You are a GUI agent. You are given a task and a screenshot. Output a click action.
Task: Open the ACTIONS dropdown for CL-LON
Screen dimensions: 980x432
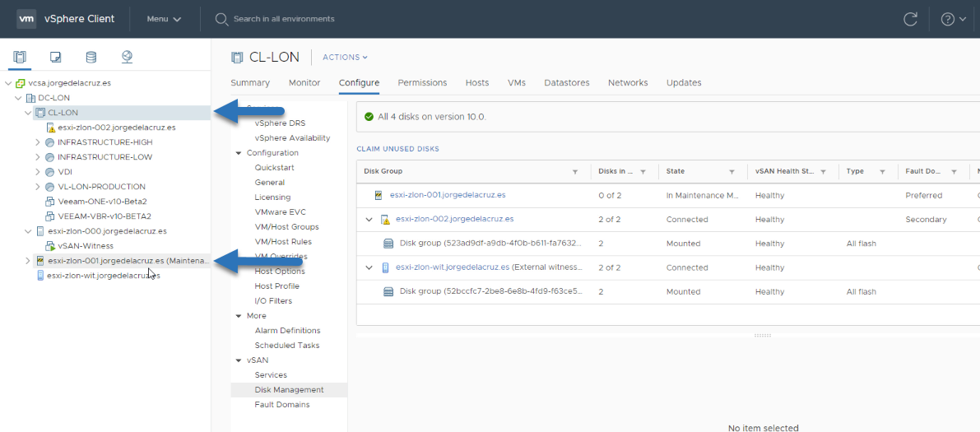(x=345, y=58)
